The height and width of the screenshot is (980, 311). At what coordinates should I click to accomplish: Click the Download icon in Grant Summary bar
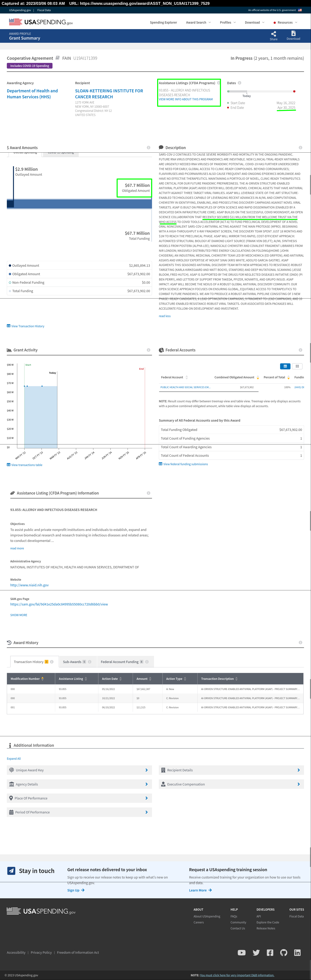293,33
